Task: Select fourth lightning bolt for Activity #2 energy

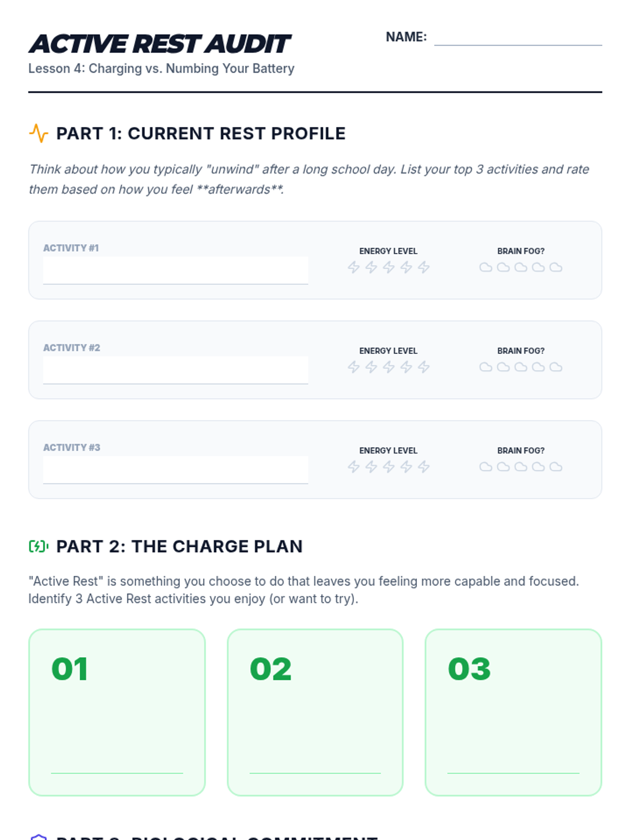Action: pos(406,367)
